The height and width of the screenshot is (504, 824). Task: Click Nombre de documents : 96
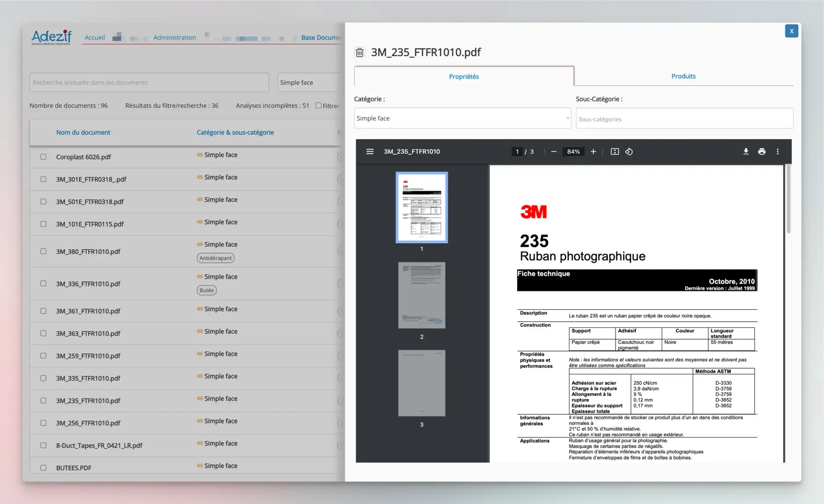(x=69, y=105)
